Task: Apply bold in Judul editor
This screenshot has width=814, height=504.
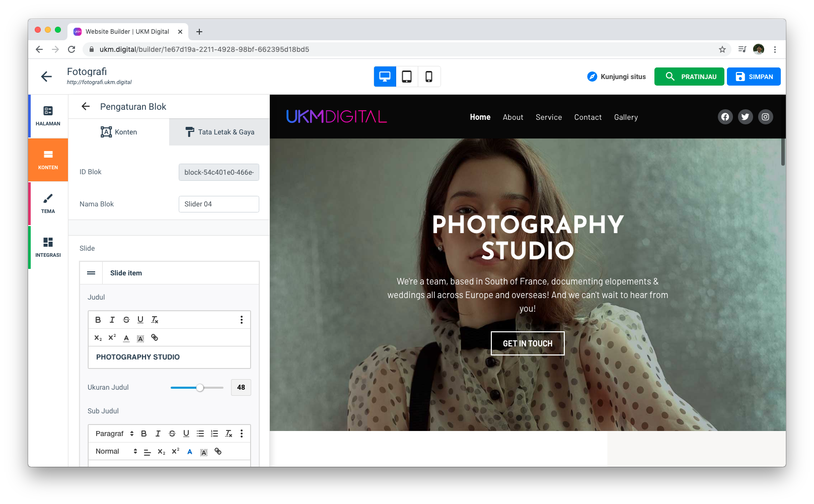Action: pyautogui.click(x=98, y=320)
